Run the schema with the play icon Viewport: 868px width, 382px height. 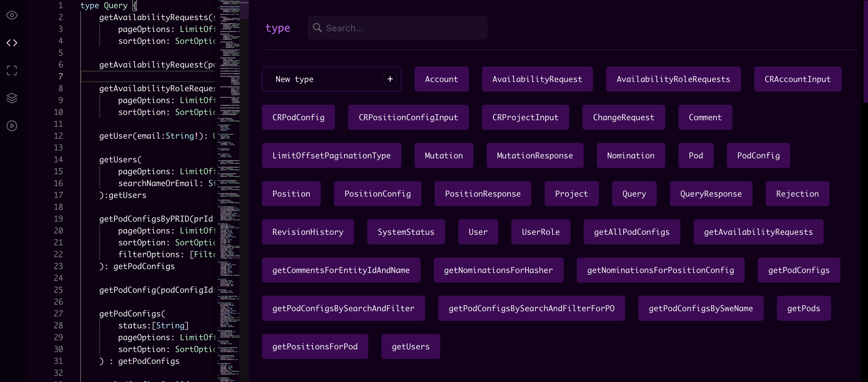point(12,125)
